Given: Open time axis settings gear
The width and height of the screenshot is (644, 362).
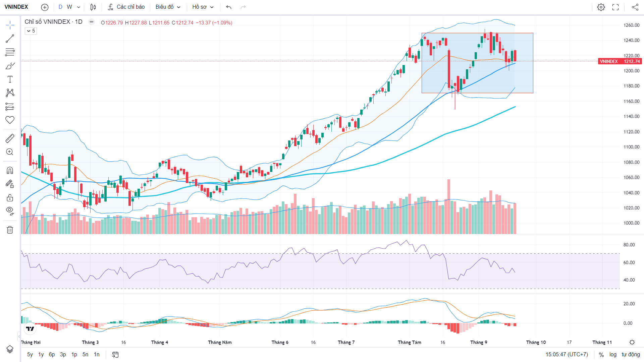Looking at the screenshot, I should pyautogui.click(x=632, y=342).
